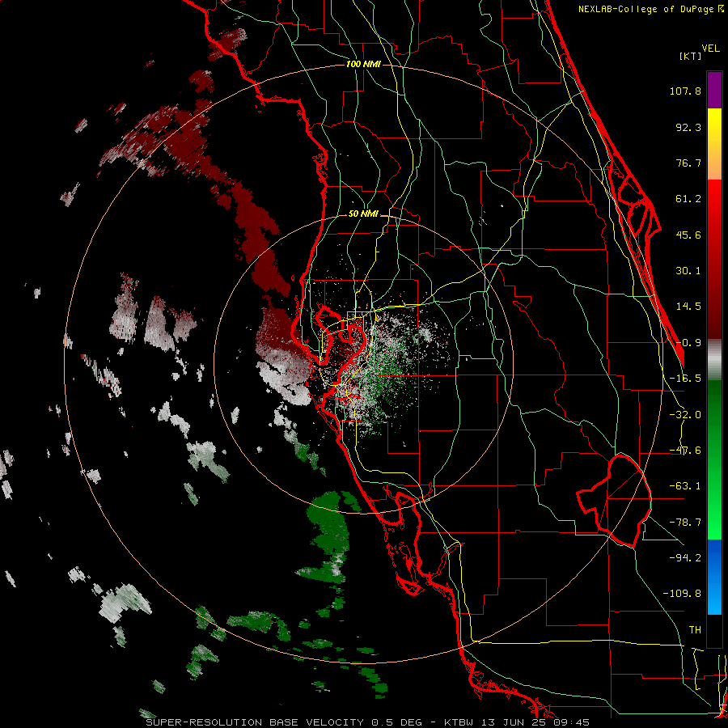
Task: Click the -78.7 scale value
Action: tap(685, 523)
